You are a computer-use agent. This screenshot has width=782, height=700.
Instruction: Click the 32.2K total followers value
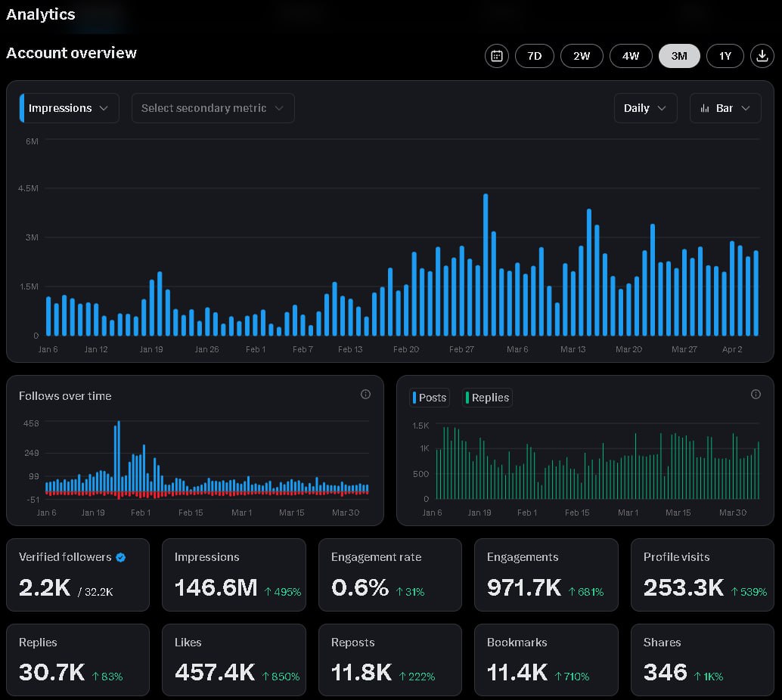99,592
